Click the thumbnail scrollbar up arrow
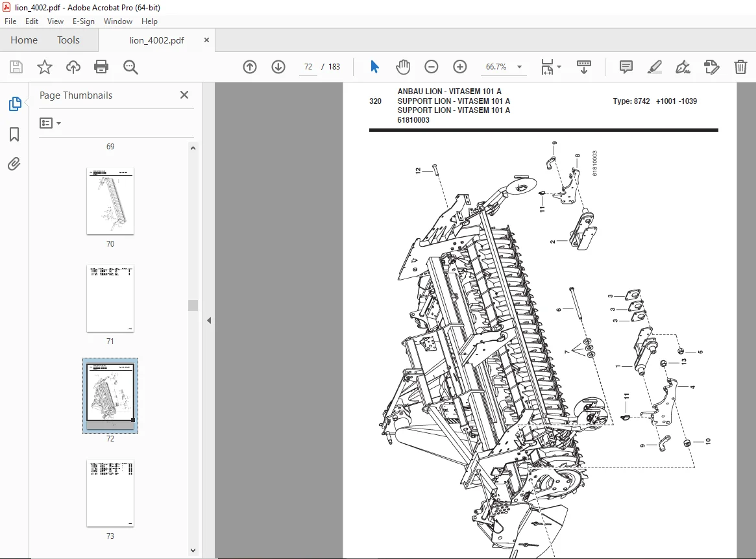The image size is (756, 559). [193, 148]
